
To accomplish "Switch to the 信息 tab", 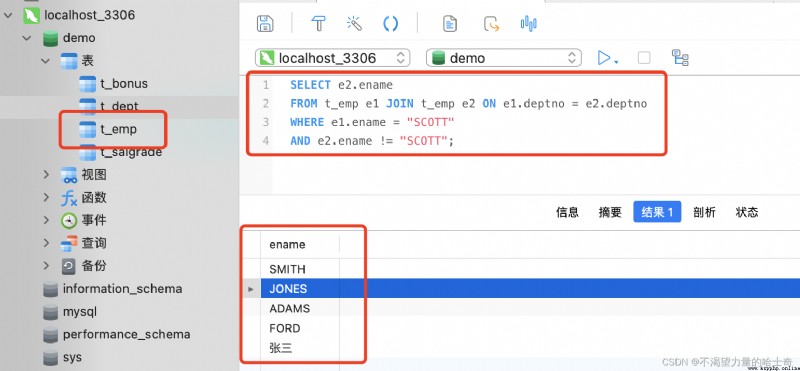I will (567, 212).
